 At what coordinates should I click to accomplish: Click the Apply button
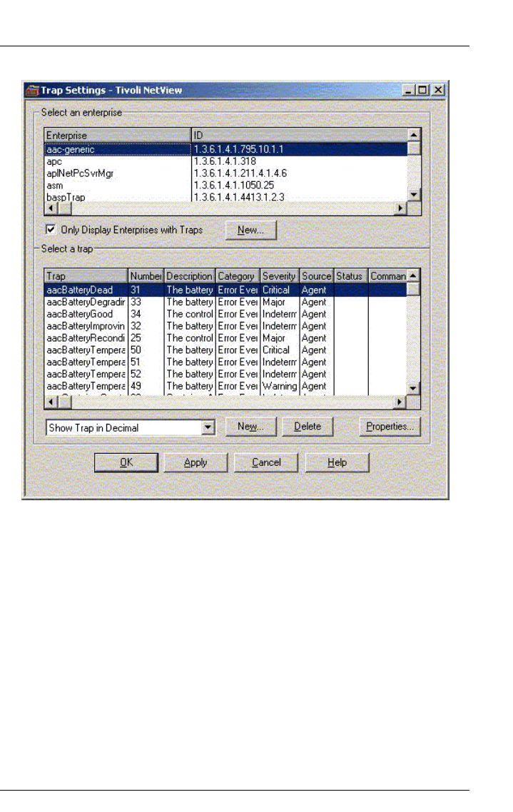click(195, 462)
